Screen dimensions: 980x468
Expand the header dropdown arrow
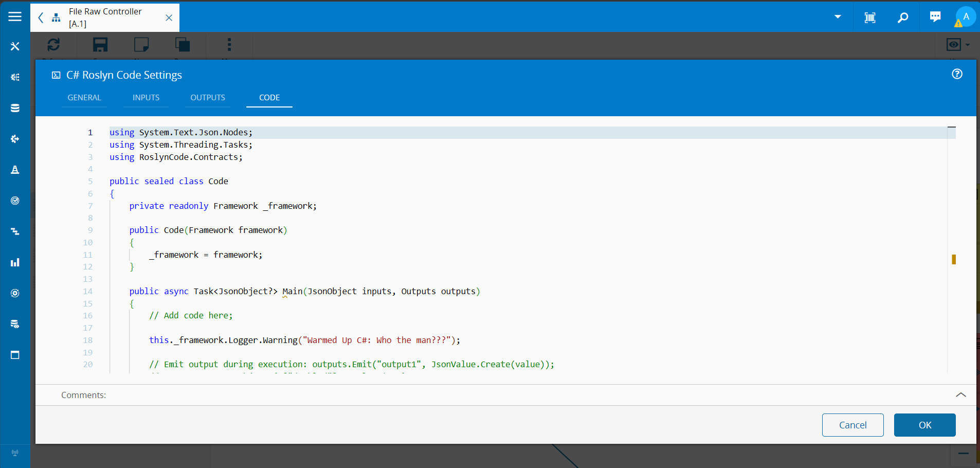pos(838,17)
